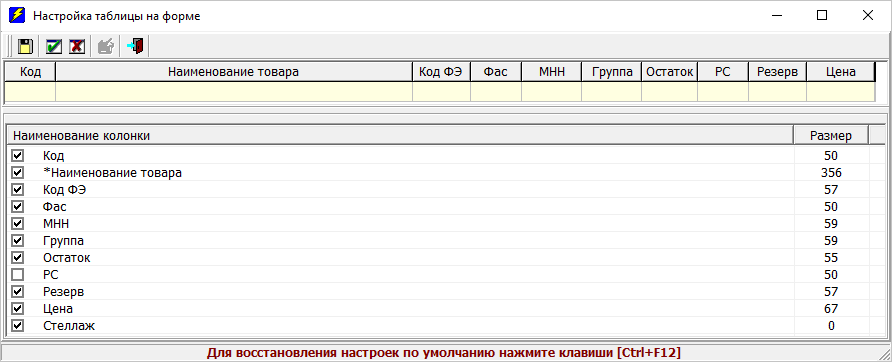Select the Группа row label in list
Screen dimensions: 892x362
(x=63, y=241)
